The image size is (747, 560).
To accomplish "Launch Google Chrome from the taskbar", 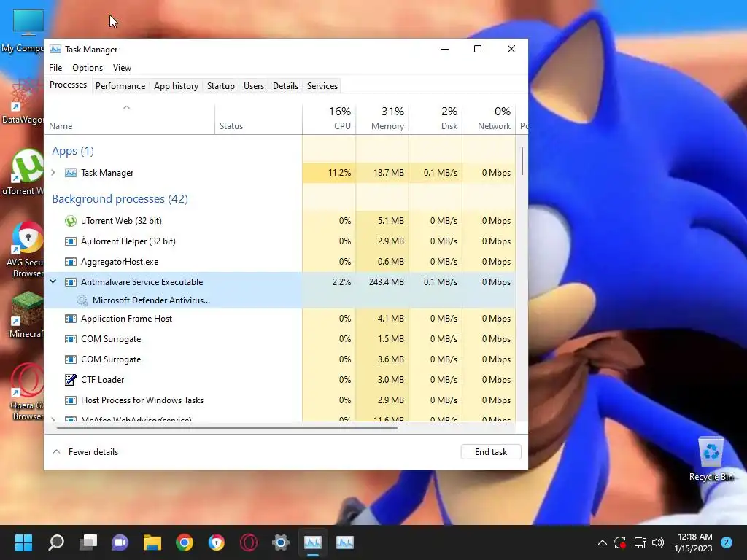I will (x=185, y=542).
